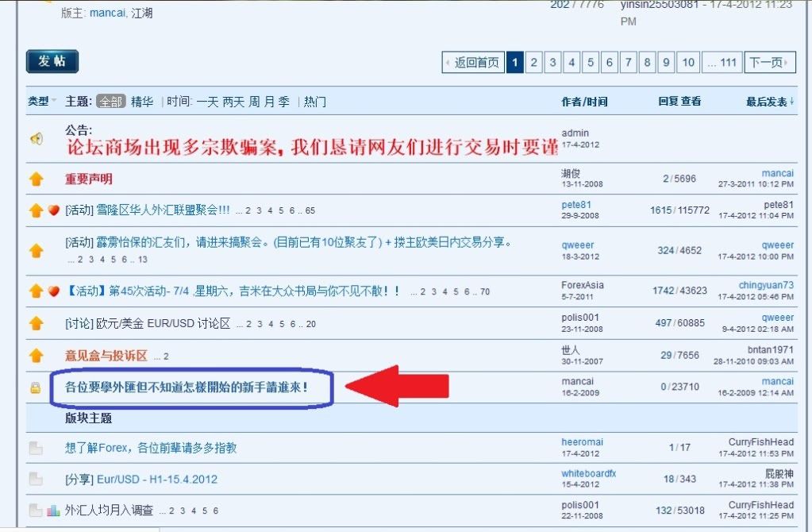Go to page 5 in pagination

pyautogui.click(x=591, y=63)
